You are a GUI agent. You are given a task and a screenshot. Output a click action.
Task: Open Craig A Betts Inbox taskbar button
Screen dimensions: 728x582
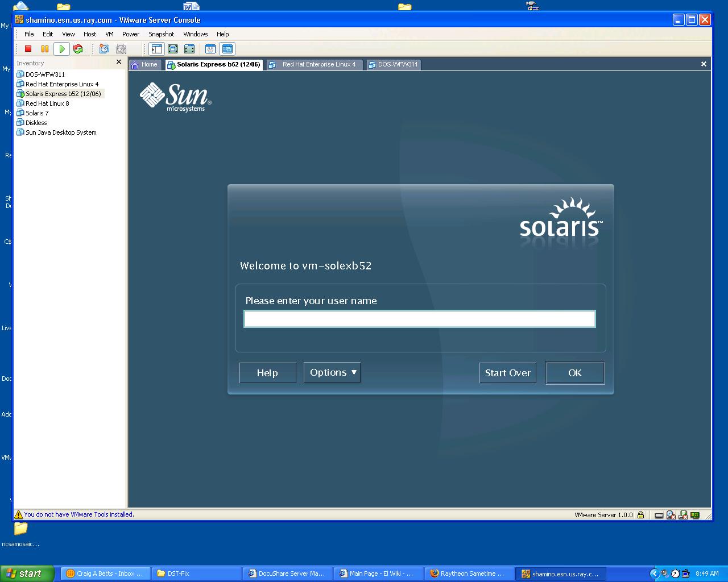105,573
